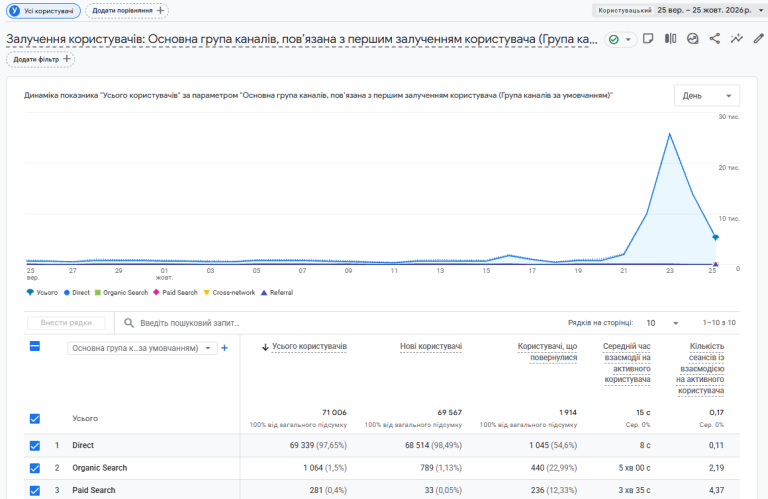This screenshot has width=768, height=499.
Task: Toggle the 'Усього' row checkbox
Action: point(35,419)
